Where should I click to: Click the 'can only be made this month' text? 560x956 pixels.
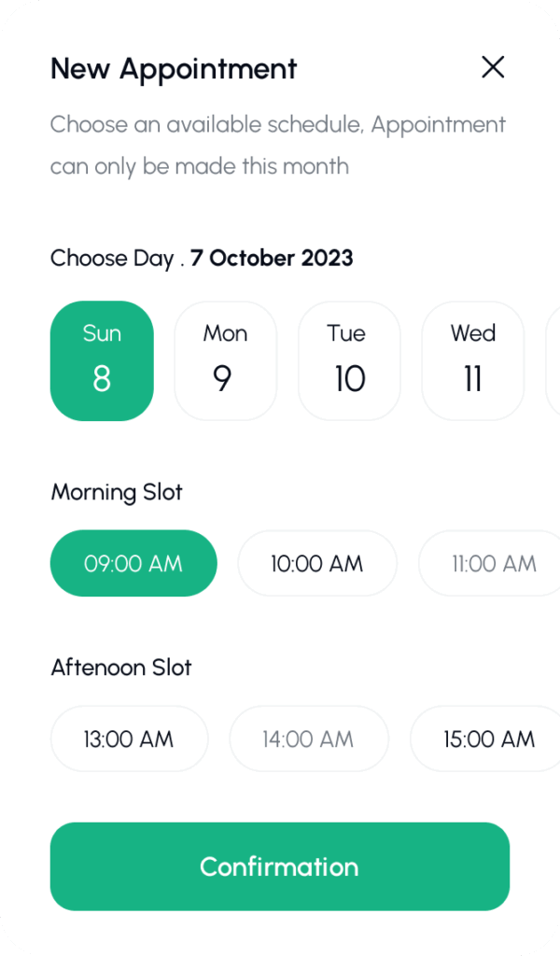tap(200, 167)
